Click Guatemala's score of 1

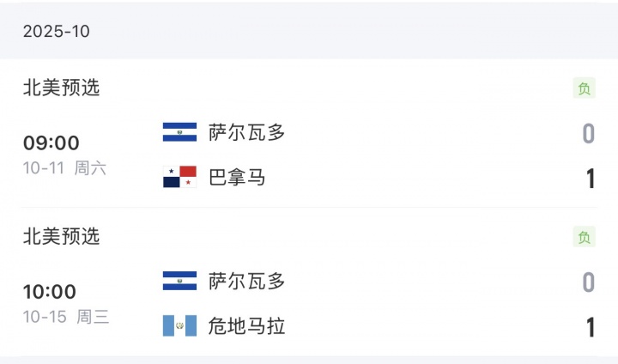point(590,327)
